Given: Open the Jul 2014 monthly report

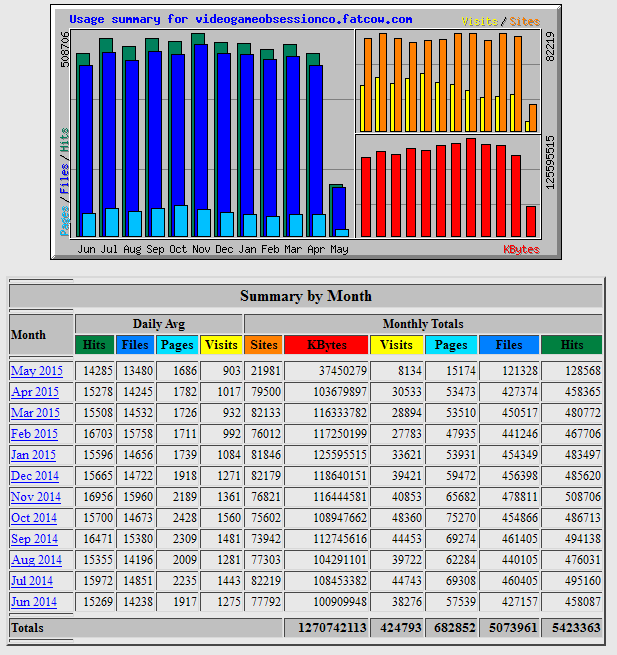Looking at the screenshot, I should click(32, 581).
